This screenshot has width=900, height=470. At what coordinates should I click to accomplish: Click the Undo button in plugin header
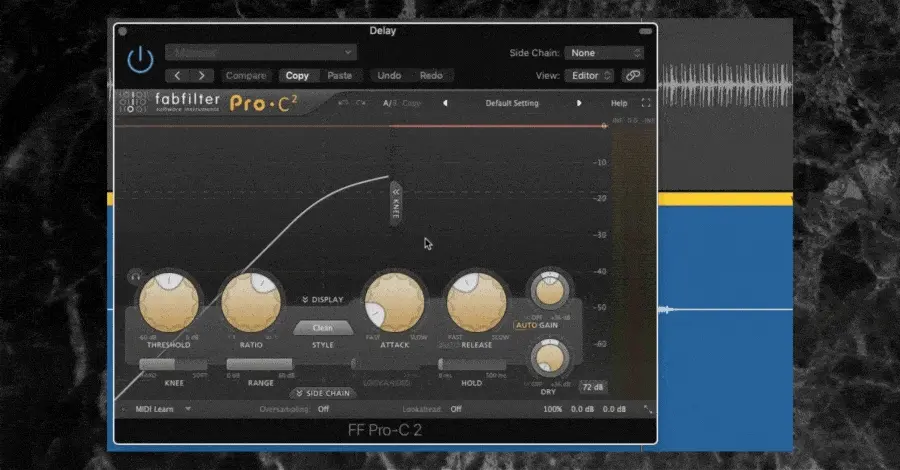(389, 75)
